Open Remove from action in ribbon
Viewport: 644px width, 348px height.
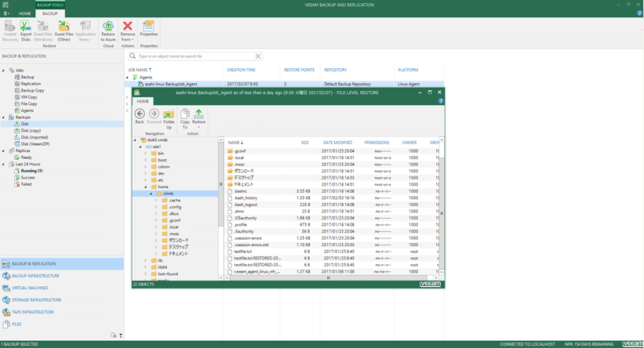click(128, 31)
